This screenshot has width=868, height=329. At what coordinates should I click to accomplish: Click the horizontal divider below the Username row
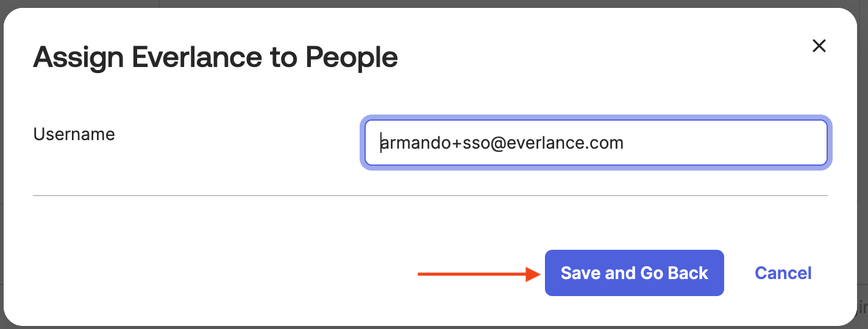430,196
